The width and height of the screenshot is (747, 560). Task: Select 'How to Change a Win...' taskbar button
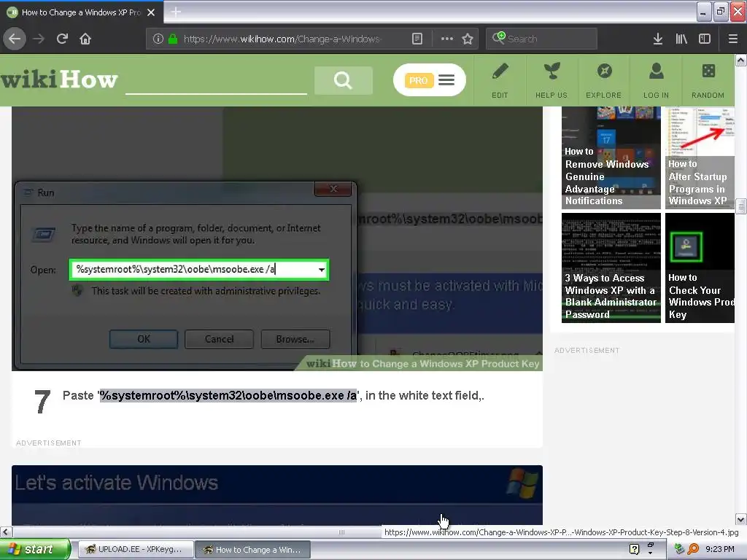pos(253,550)
